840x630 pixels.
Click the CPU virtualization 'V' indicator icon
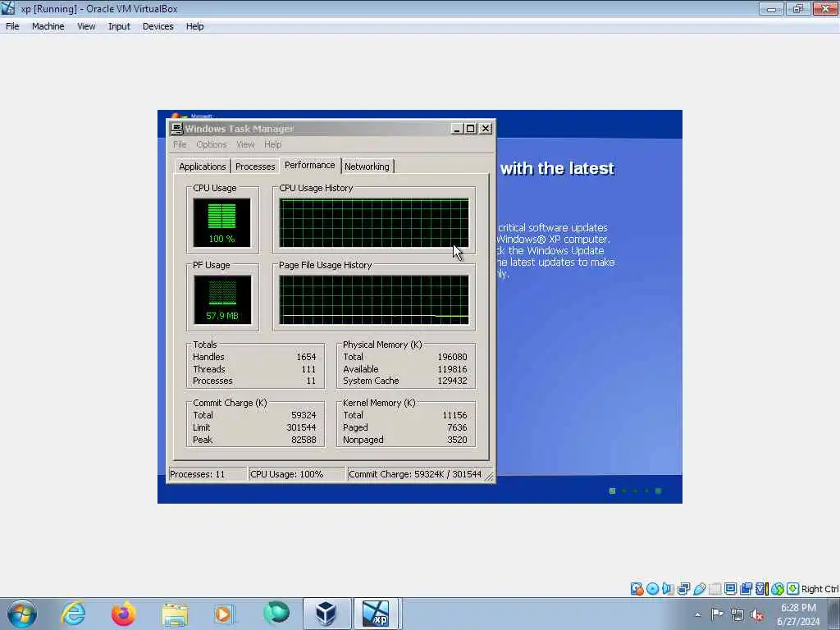760,589
